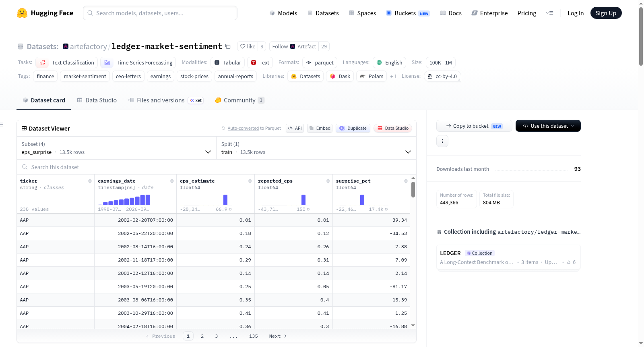Open the Docs page
Viewport: 644px width, 347px height.
(450, 13)
